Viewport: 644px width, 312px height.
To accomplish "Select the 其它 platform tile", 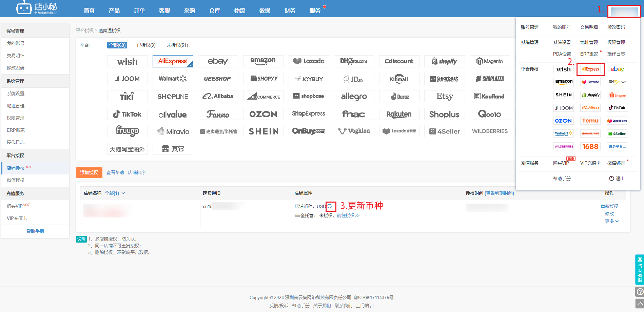I will click(x=173, y=149).
